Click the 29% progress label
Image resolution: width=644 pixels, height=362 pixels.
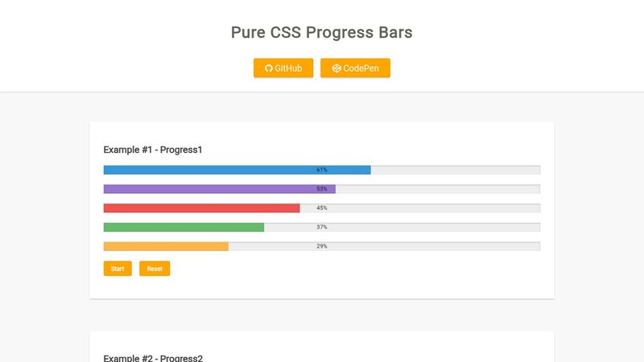322,246
